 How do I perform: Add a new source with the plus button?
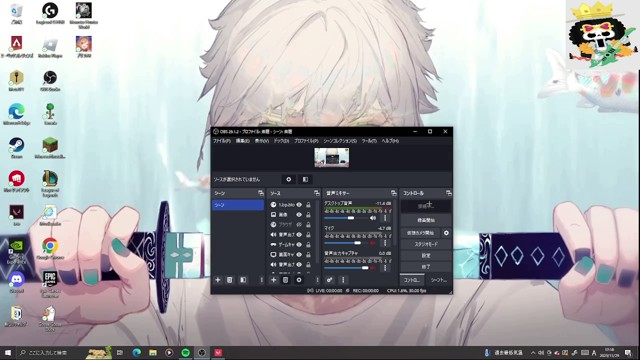click(273, 280)
